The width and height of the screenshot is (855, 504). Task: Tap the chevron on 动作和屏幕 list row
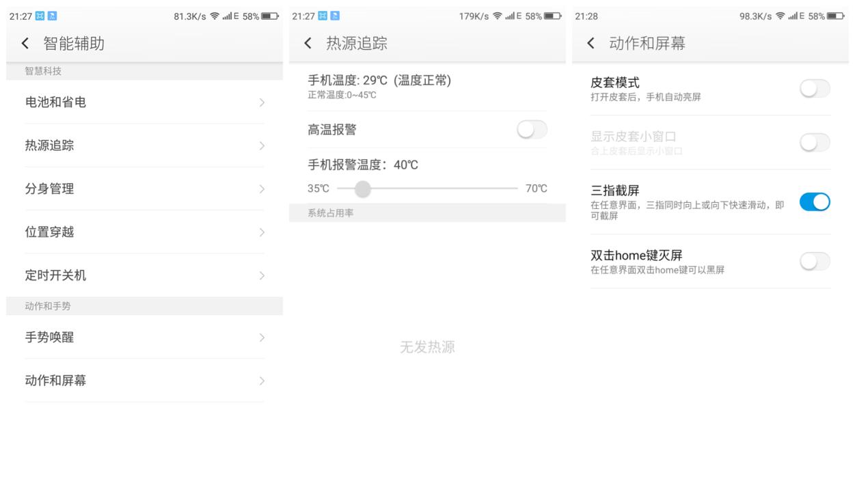[262, 380]
